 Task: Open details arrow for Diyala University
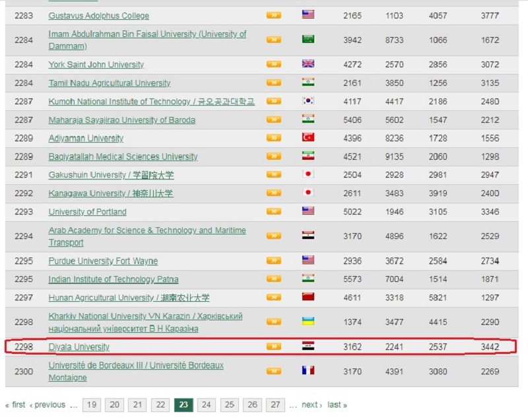274,347
